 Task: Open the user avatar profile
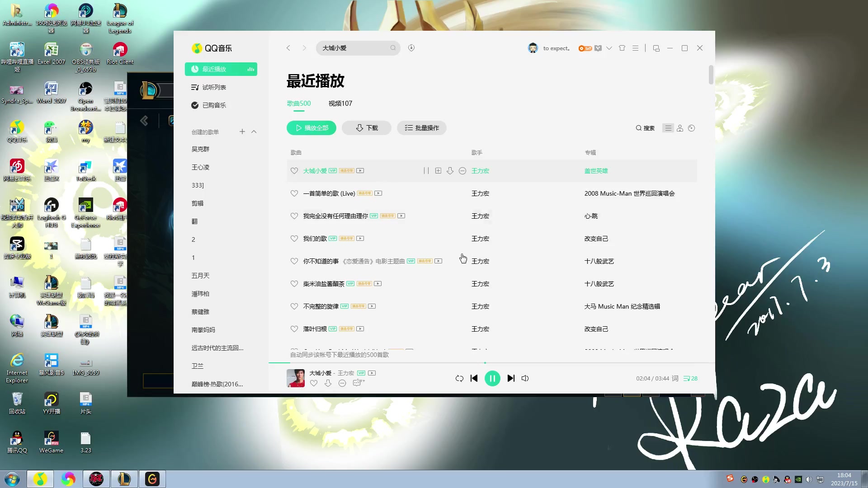click(533, 48)
